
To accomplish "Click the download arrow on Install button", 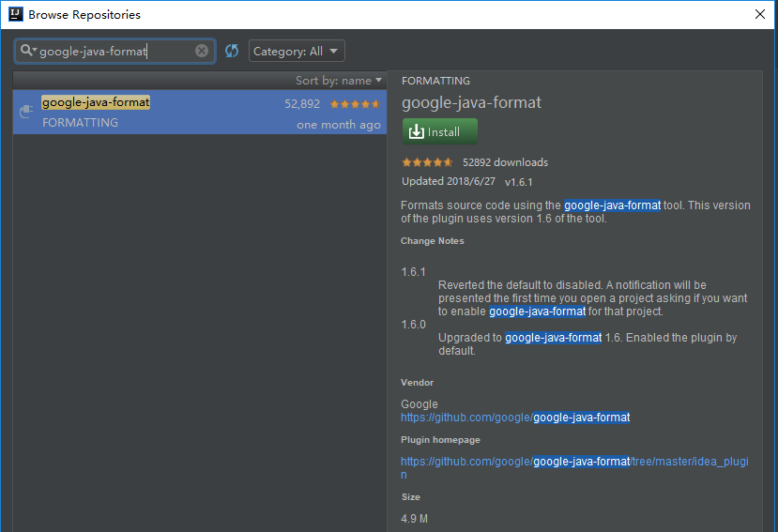I will [x=417, y=131].
